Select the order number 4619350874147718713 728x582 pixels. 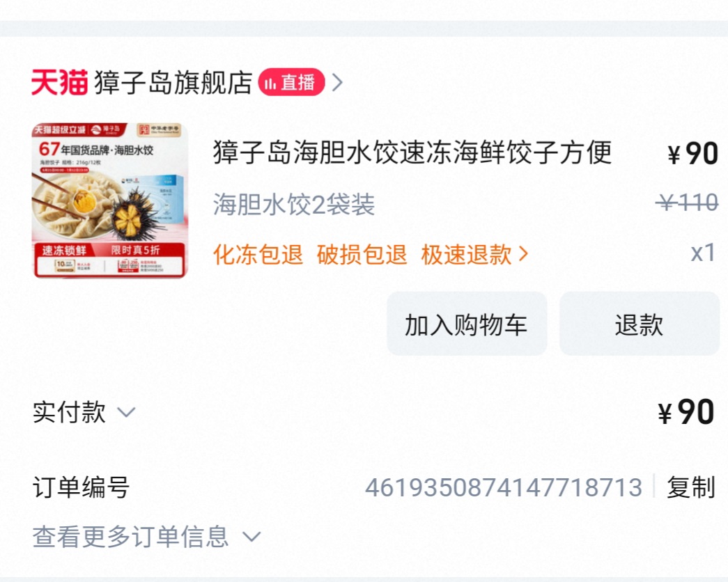tap(504, 487)
